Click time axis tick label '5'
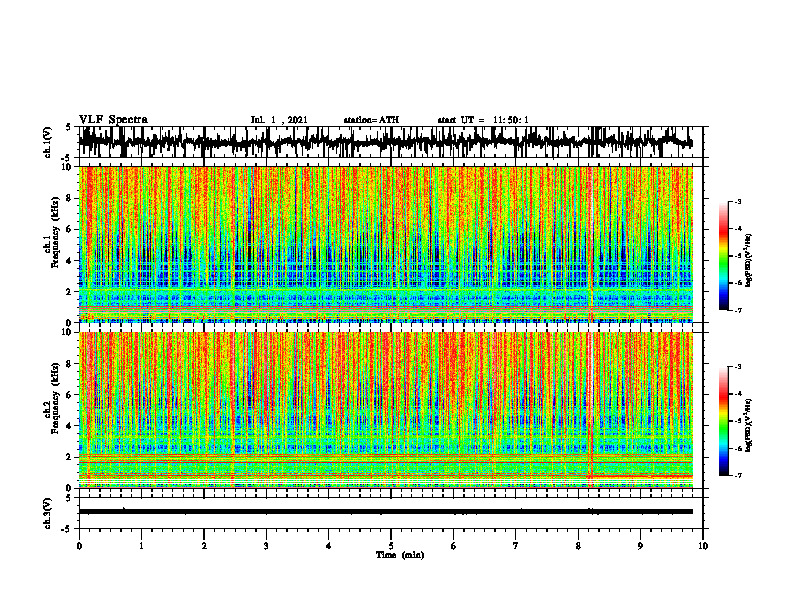The height and width of the screenshot is (612, 792). tap(391, 546)
